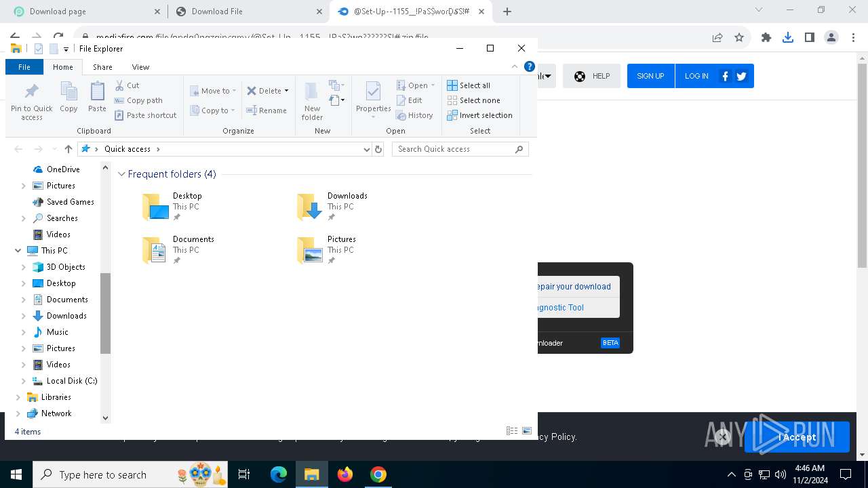Open the Delete dropdown arrow
The height and width of the screenshot is (488, 868).
[x=286, y=91]
